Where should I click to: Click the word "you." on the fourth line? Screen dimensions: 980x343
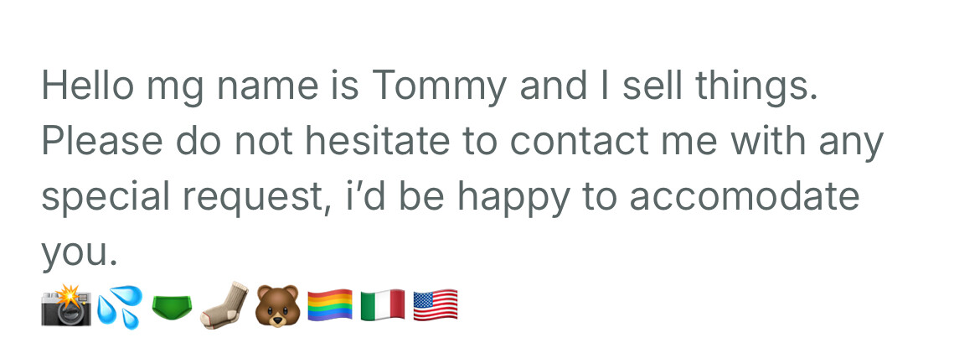[80, 252]
